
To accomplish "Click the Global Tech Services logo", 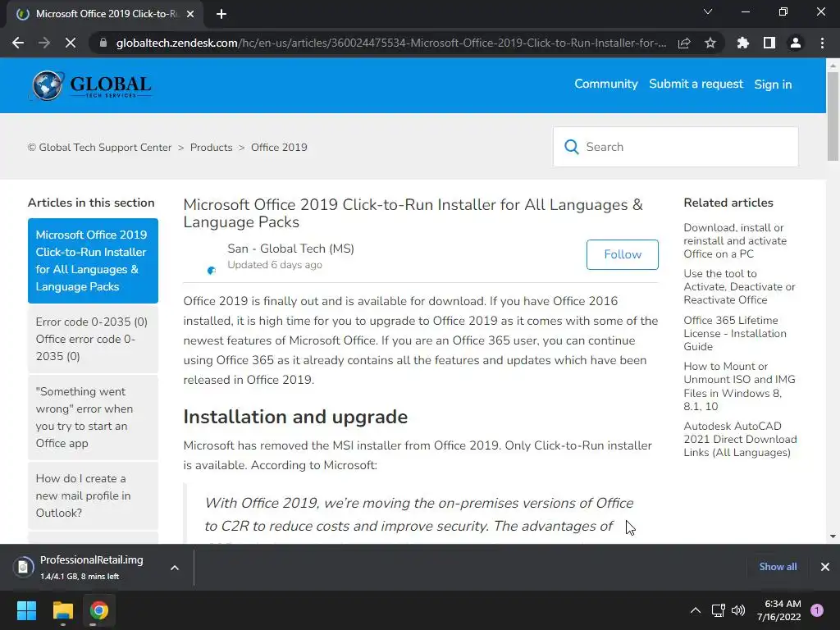I will point(92,85).
